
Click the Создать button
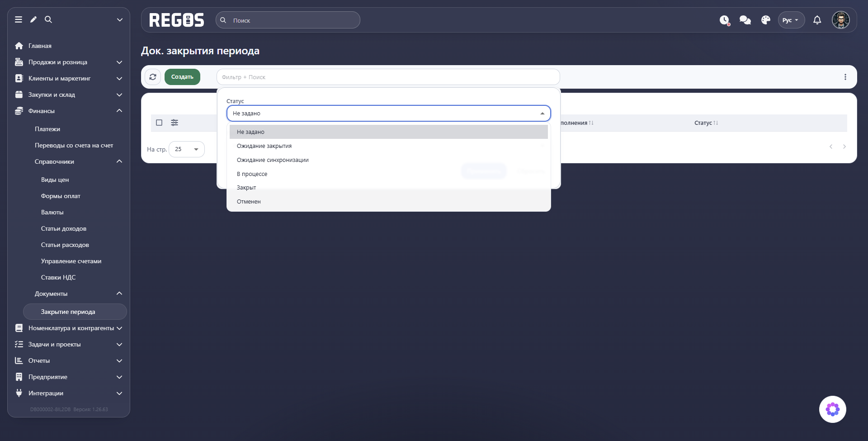coord(182,77)
